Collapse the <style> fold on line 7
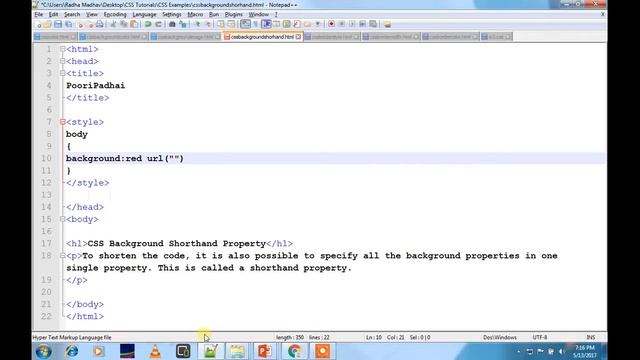The image size is (640, 360). tap(62, 122)
